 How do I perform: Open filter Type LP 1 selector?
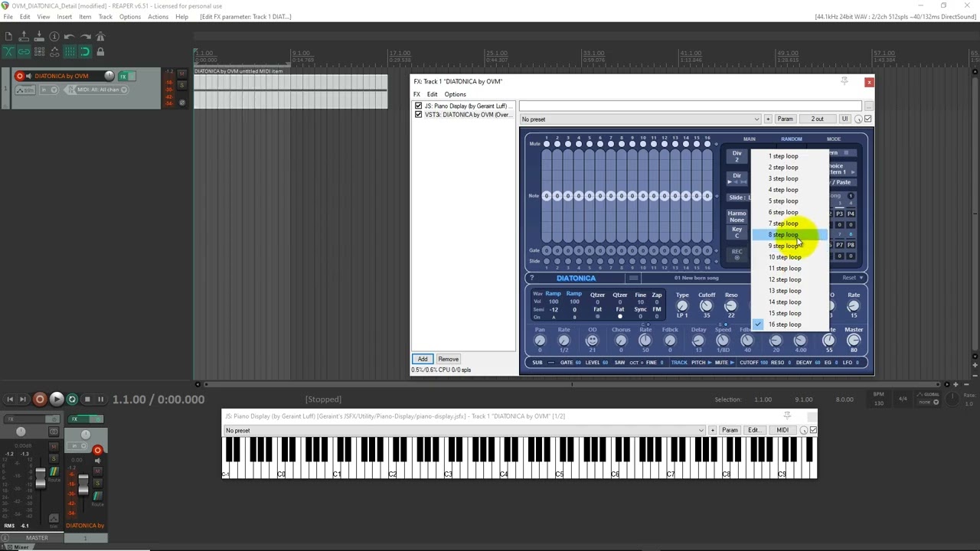(x=681, y=305)
